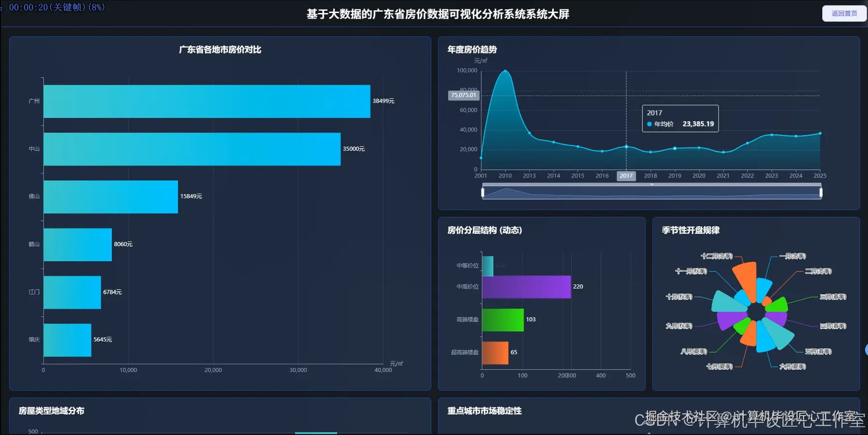The height and width of the screenshot is (435, 868).
Task: Click the highlighted 2017 axis label
Action: (x=626, y=176)
